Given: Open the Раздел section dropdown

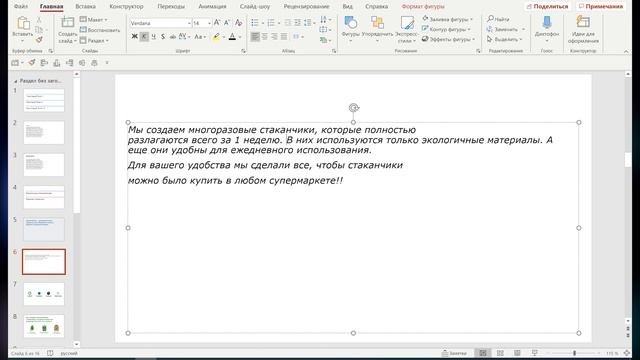Looking at the screenshot, I should (94, 40).
